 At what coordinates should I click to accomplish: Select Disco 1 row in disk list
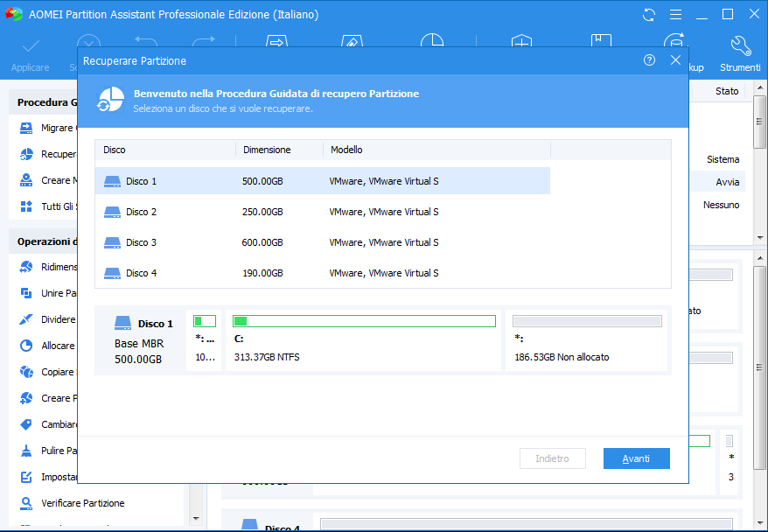322,181
